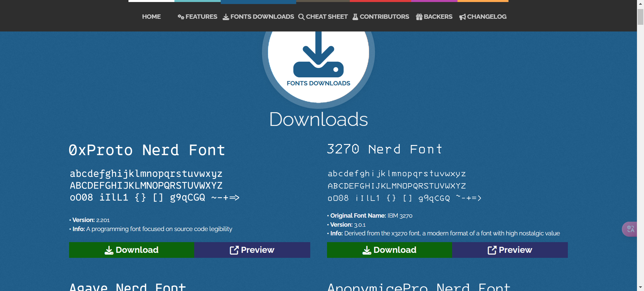Download the 0xProto Nerd Font

click(131, 250)
